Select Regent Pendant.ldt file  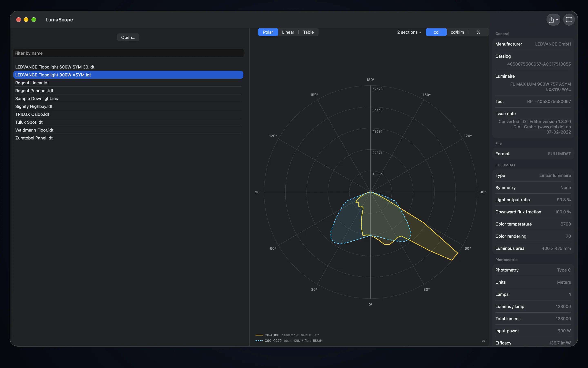[x=128, y=91]
